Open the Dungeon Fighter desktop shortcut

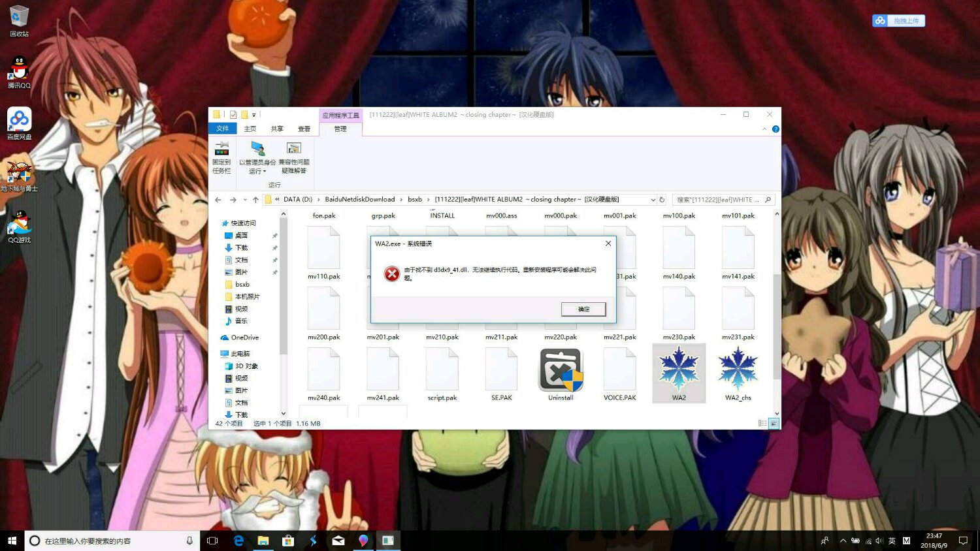pos(19,176)
